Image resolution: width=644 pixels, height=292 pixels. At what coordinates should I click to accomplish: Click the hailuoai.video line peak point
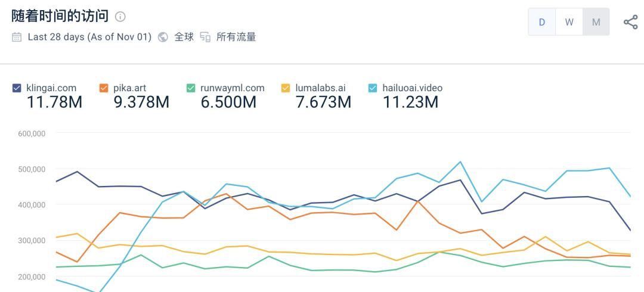[460, 161]
